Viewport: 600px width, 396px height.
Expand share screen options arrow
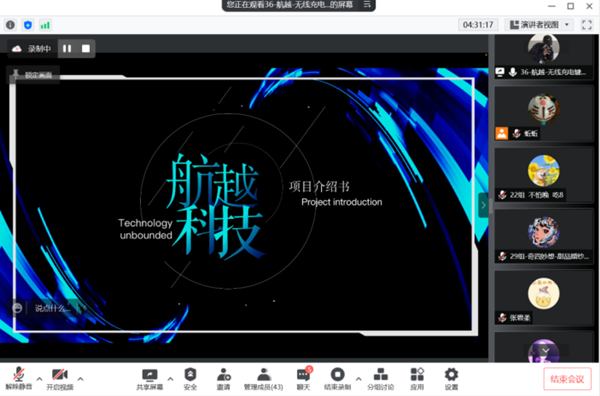tap(170, 379)
